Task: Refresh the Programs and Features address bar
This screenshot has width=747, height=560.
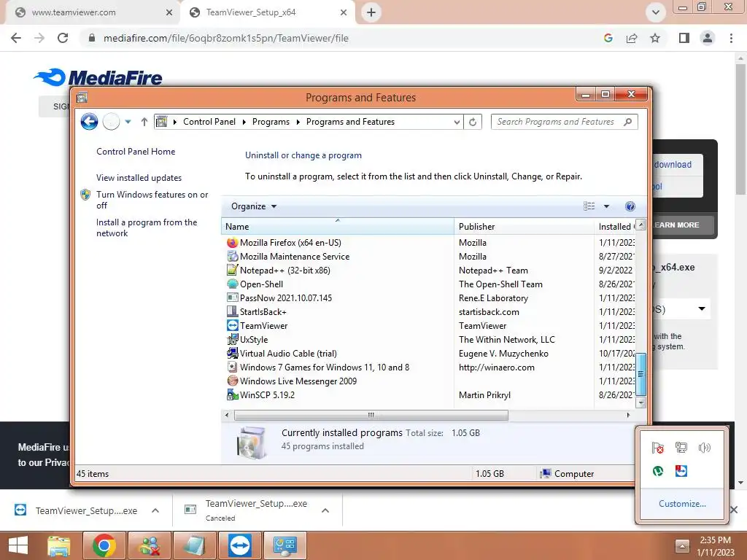Action: (x=473, y=122)
